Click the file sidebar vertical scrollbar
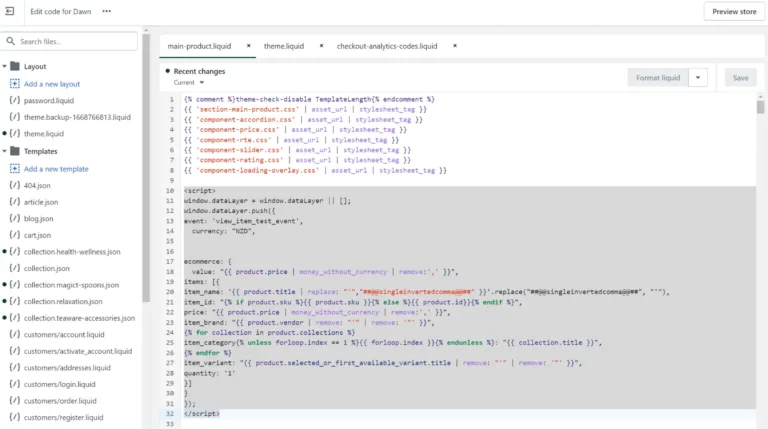This screenshot has height=429, width=768. point(146,167)
